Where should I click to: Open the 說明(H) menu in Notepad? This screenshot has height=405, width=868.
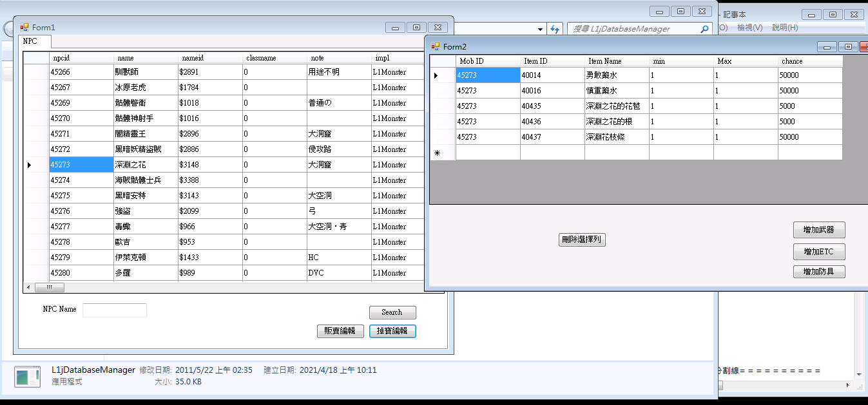[x=785, y=28]
